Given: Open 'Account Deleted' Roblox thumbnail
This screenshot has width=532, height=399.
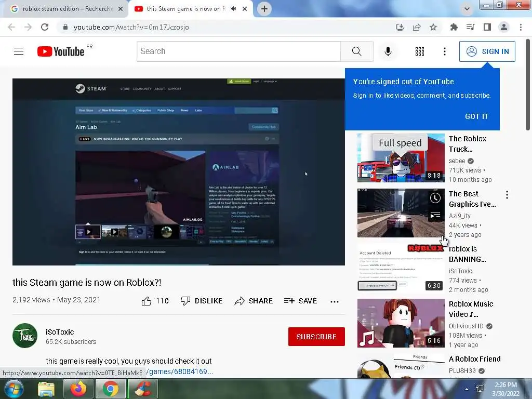Looking at the screenshot, I should pyautogui.click(x=401, y=268).
